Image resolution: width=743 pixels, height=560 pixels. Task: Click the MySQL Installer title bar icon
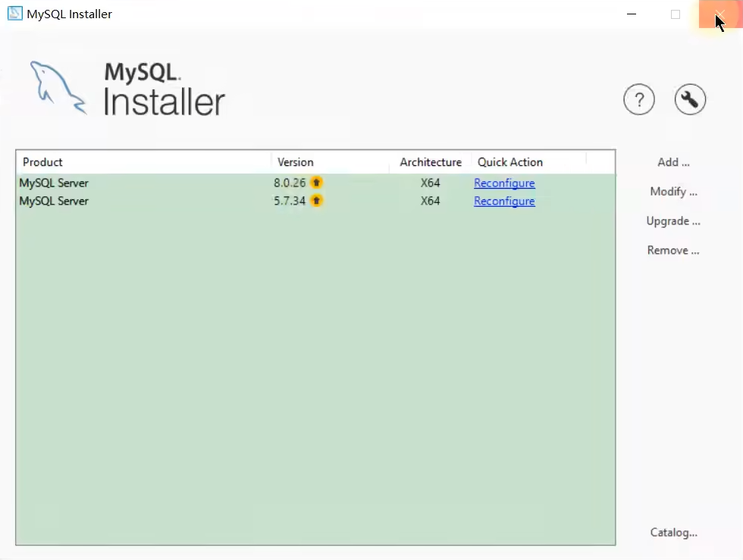click(14, 14)
